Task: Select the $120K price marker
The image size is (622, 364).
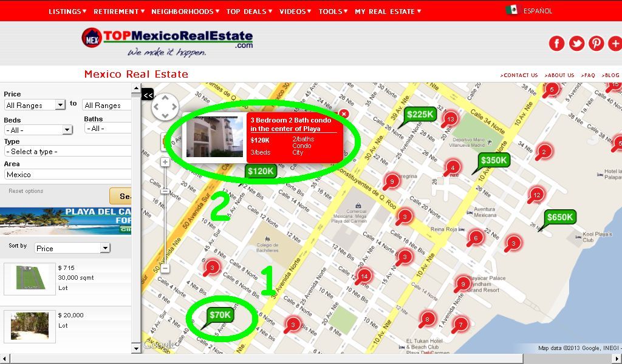Action: pos(261,171)
